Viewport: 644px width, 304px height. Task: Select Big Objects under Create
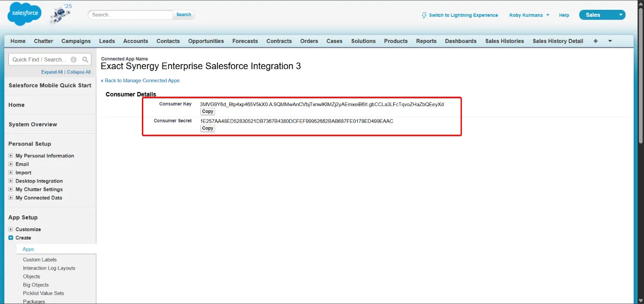pos(36,285)
